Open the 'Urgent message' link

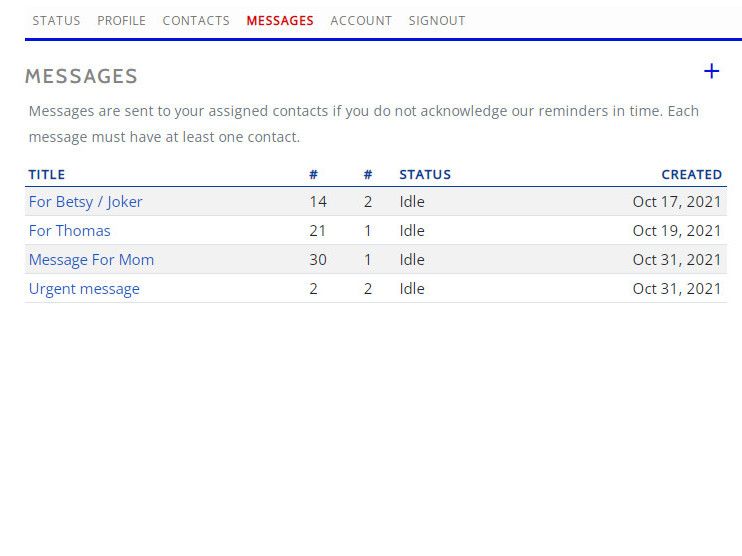coord(84,289)
